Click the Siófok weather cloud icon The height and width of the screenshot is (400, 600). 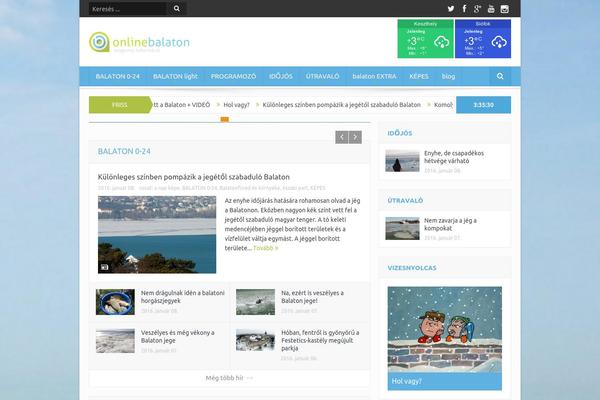tap(499, 41)
